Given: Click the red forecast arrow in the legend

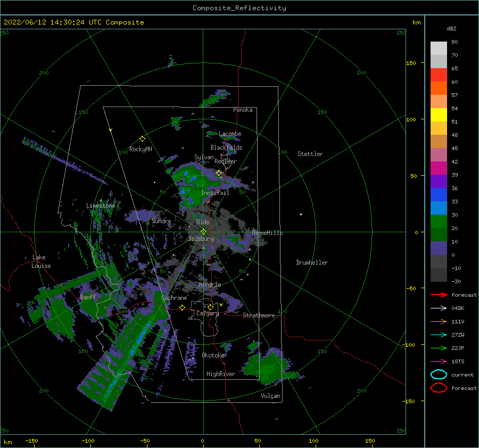Looking at the screenshot, I should pyautogui.click(x=439, y=295).
